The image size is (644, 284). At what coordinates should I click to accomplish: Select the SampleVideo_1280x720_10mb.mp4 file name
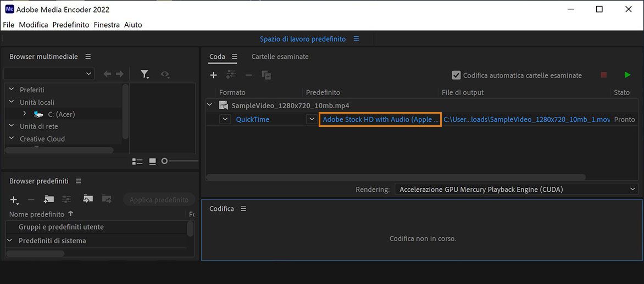[x=290, y=105]
